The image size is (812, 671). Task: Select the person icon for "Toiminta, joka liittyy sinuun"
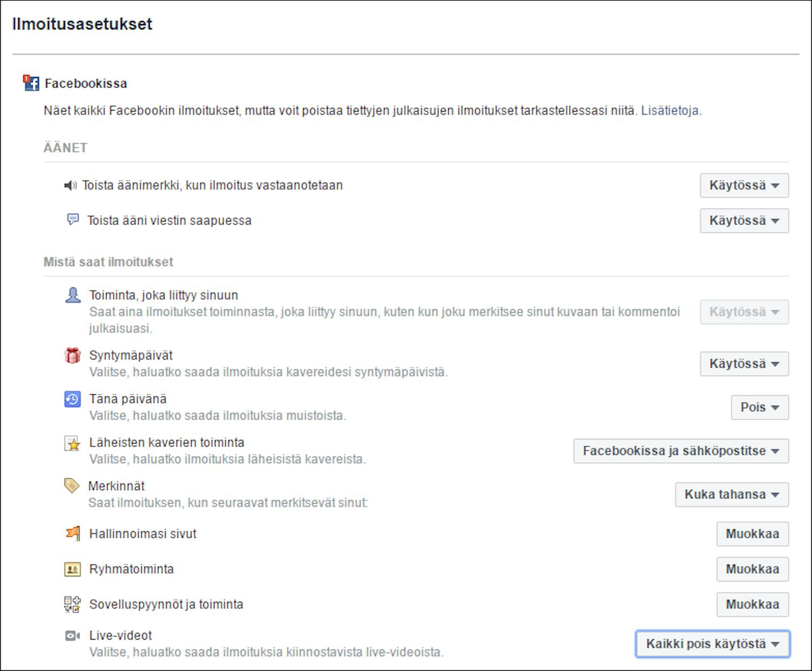point(72,295)
